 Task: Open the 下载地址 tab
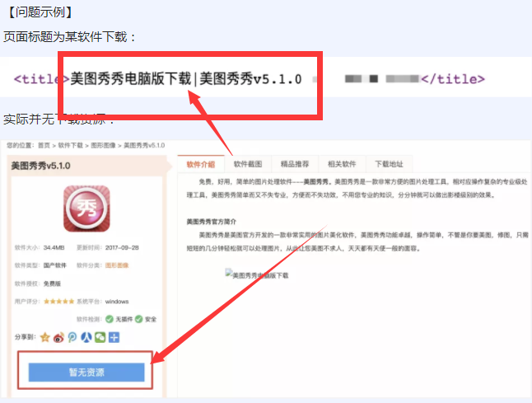(390, 165)
